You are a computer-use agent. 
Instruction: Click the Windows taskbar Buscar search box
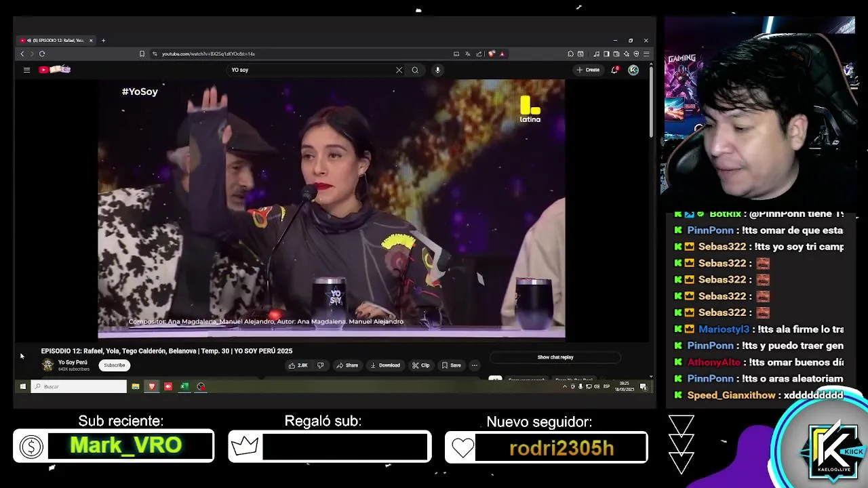coord(79,386)
